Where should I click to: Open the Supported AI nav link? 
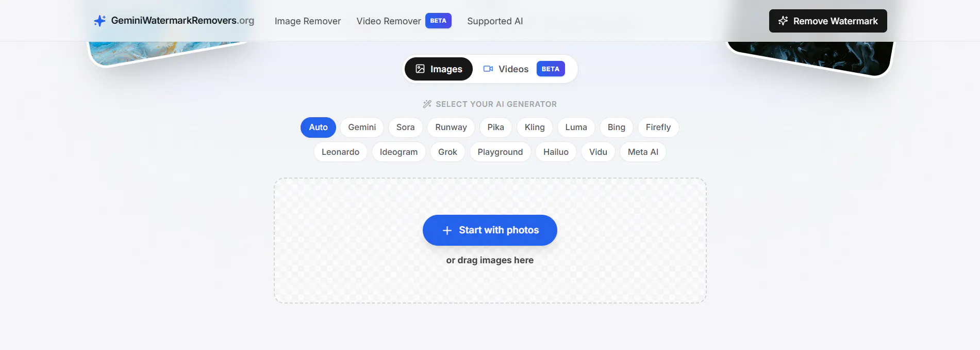(x=495, y=21)
